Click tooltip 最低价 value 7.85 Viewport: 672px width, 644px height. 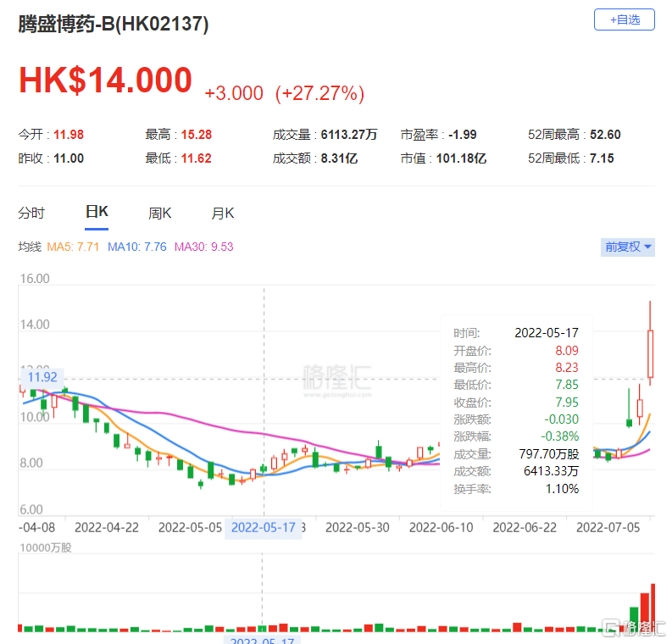click(567, 385)
